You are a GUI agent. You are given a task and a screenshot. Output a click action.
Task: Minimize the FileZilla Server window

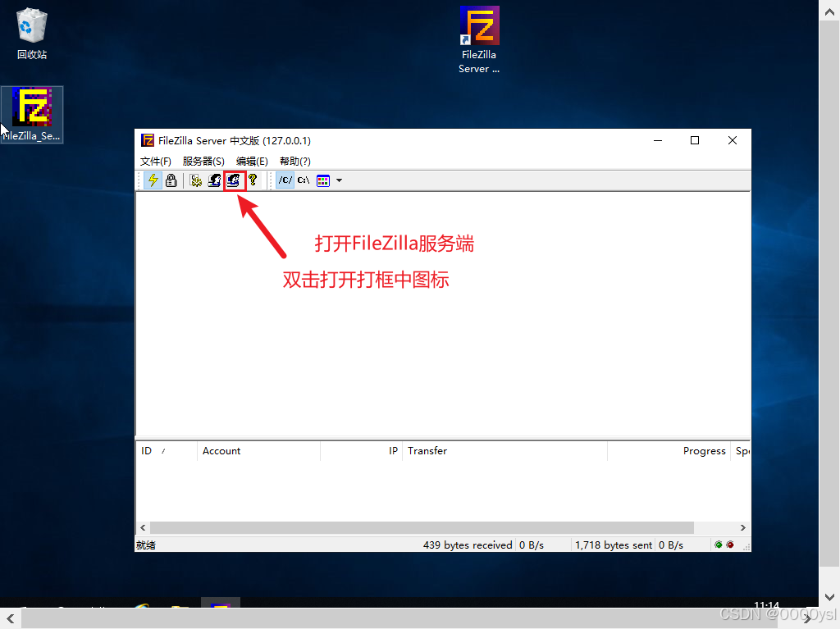(x=658, y=140)
